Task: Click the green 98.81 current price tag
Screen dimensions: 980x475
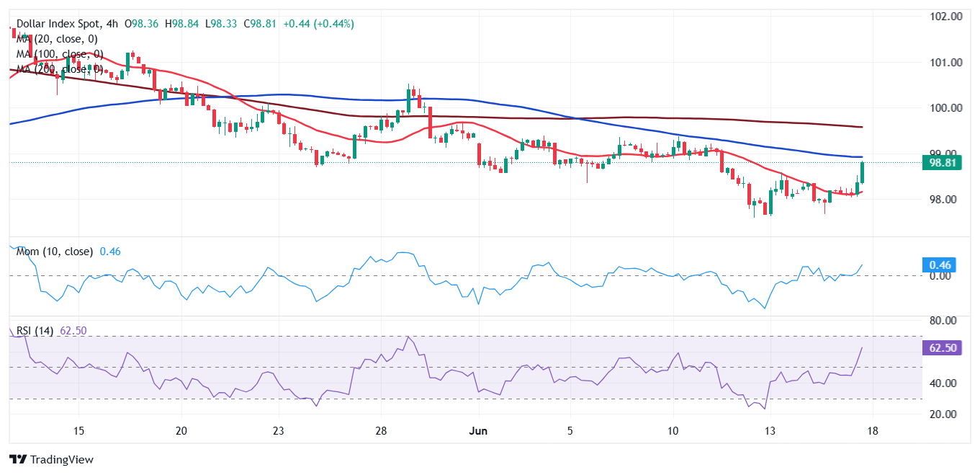Action: 943,163
